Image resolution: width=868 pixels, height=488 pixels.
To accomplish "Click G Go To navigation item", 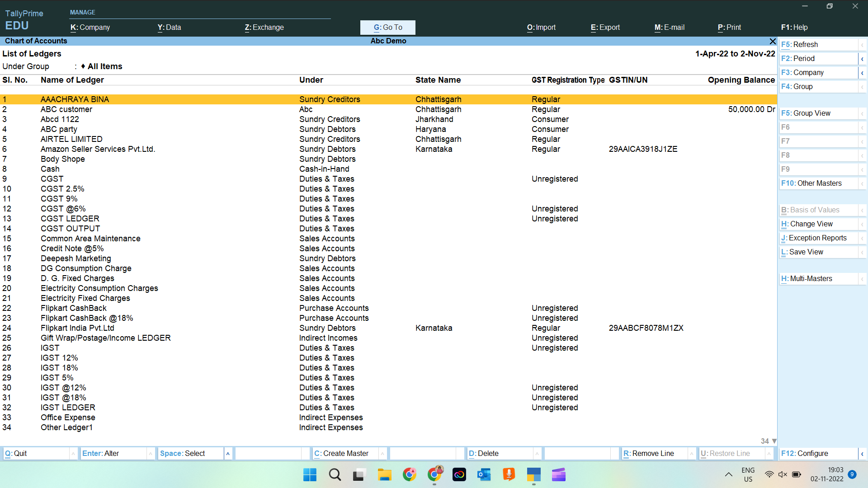I will tap(388, 27).
